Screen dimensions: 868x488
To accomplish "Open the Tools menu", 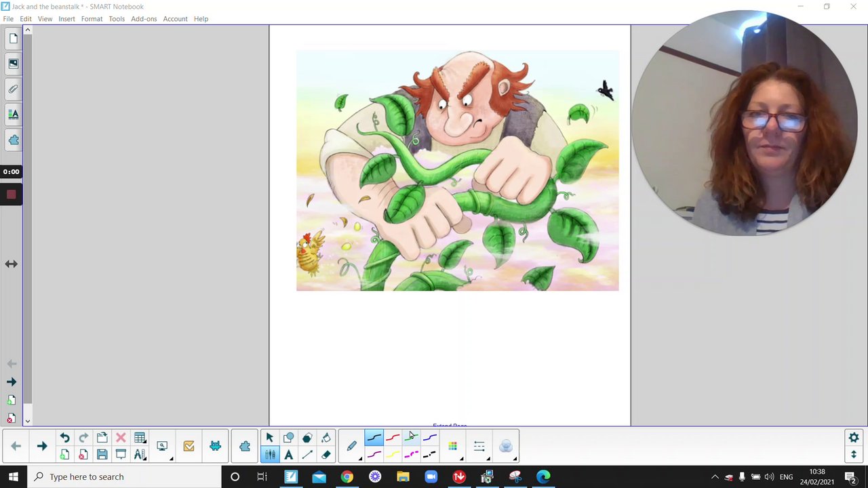I will click(117, 19).
